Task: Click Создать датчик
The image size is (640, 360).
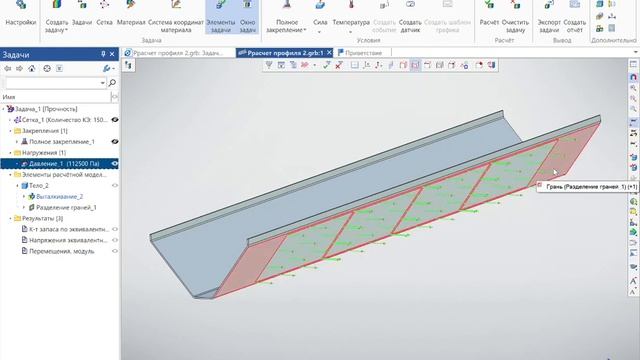Action: (x=410, y=16)
